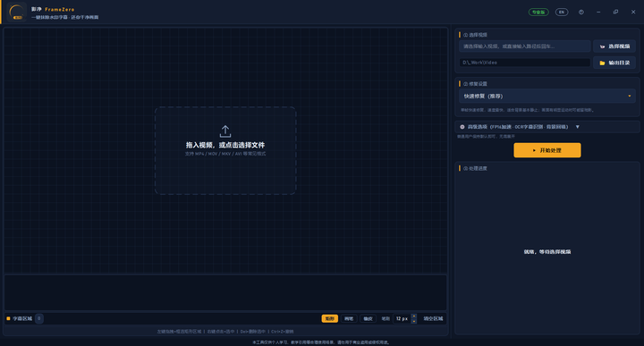Click the timeline strip below the preview
The width and height of the screenshot is (644, 346).
click(x=225, y=292)
